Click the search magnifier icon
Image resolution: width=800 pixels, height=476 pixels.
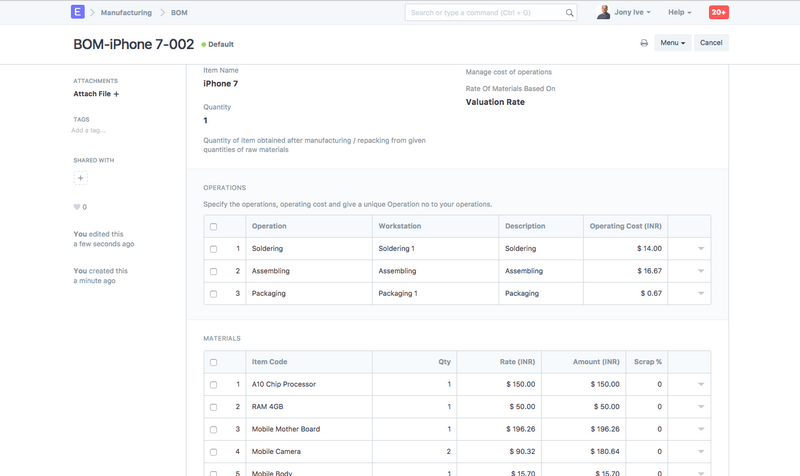(x=570, y=13)
